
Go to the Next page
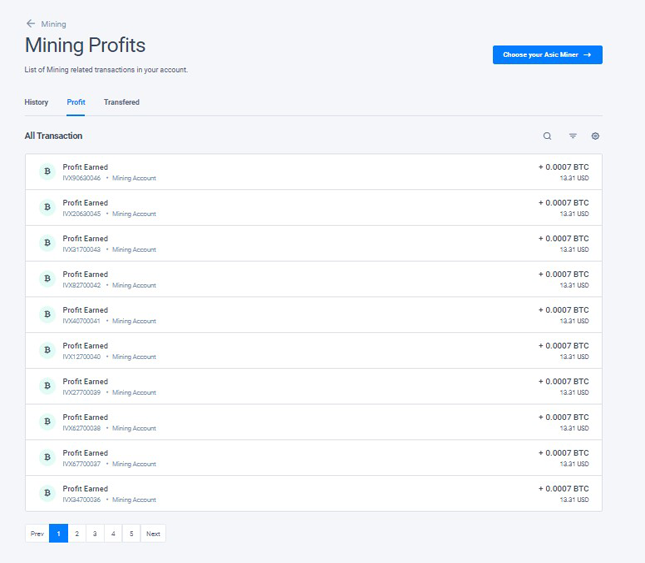point(153,534)
